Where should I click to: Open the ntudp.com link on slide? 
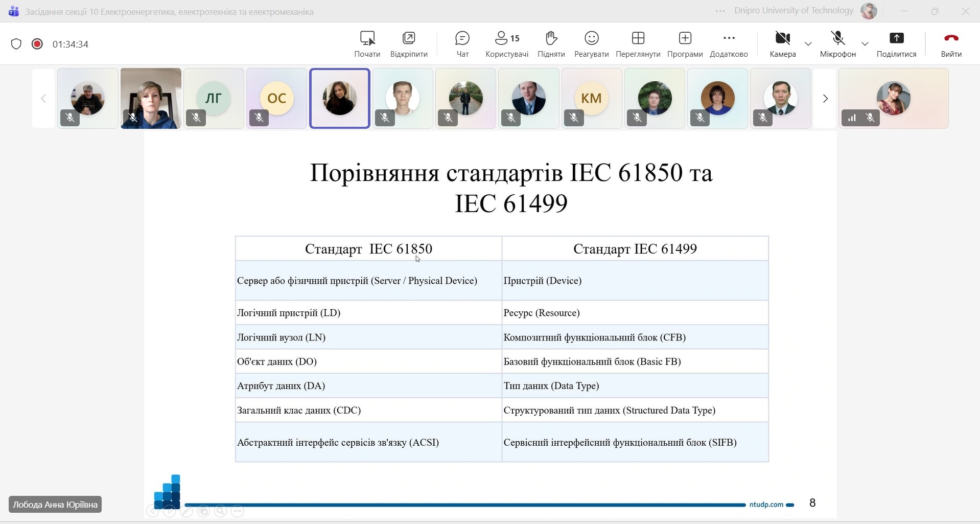766,505
